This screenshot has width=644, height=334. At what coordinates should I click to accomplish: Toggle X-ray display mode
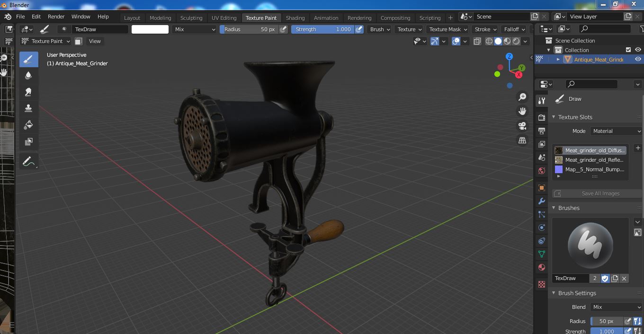tap(477, 41)
